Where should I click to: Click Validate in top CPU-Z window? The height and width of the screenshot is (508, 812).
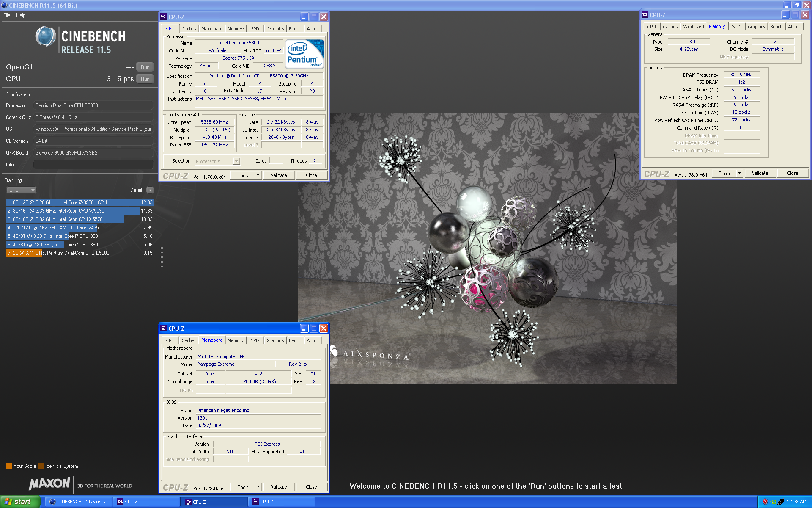(x=279, y=175)
